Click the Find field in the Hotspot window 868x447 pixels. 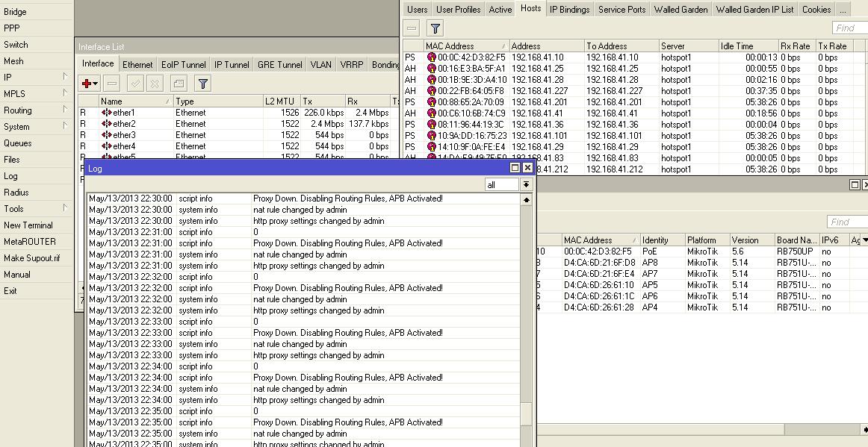click(850, 28)
